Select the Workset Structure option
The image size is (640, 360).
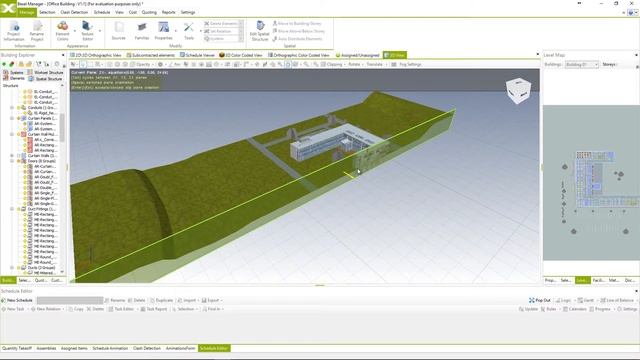click(45, 73)
